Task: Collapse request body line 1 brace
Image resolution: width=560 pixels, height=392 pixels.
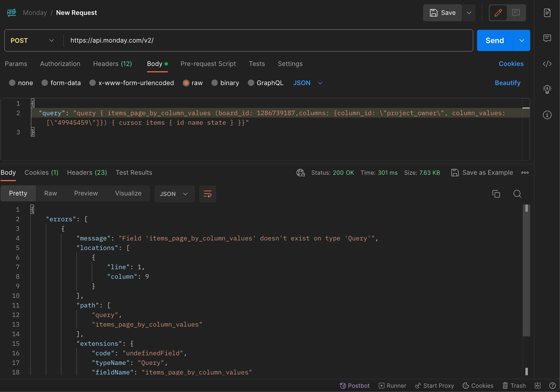Action: (32, 103)
